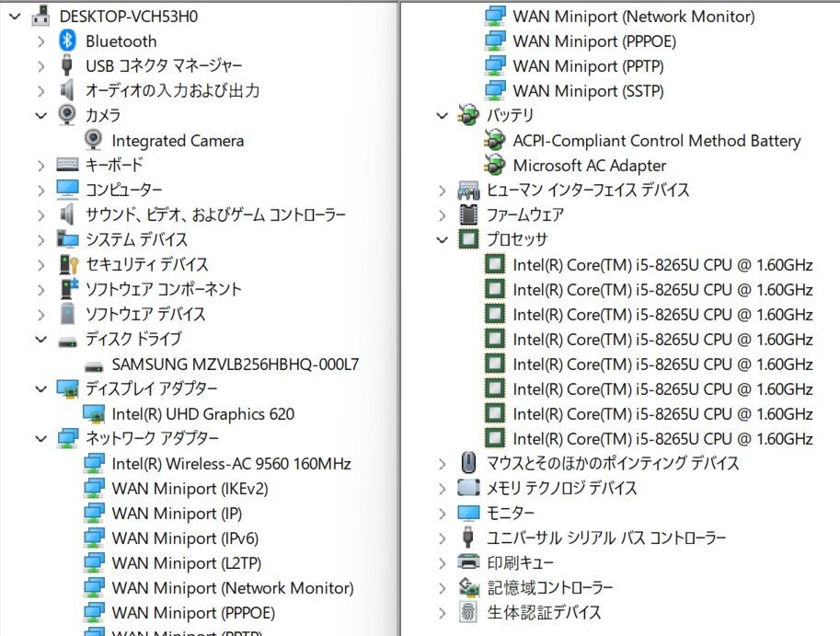Click the USB コネクタ マネージャー icon

click(x=67, y=65)
